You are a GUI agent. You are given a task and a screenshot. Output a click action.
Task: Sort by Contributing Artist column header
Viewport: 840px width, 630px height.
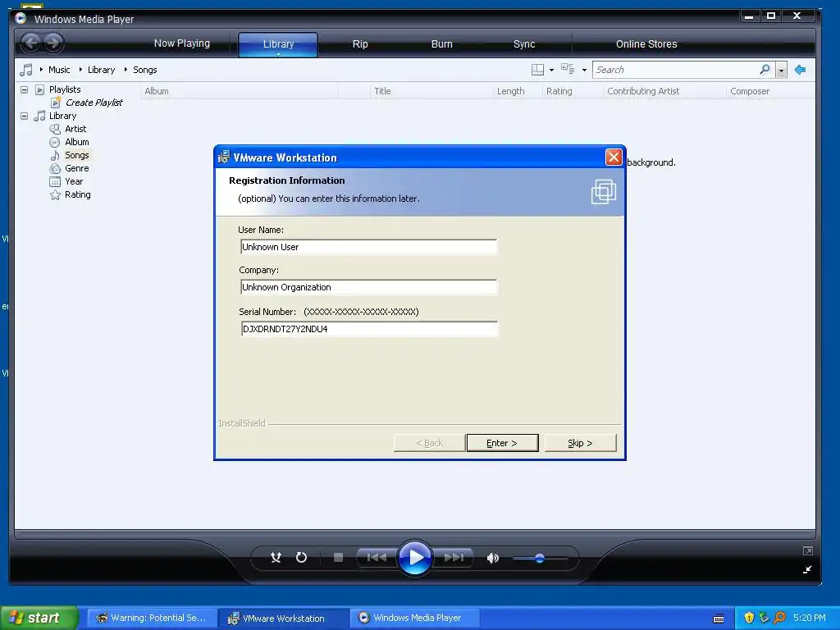tap(664, 91)
